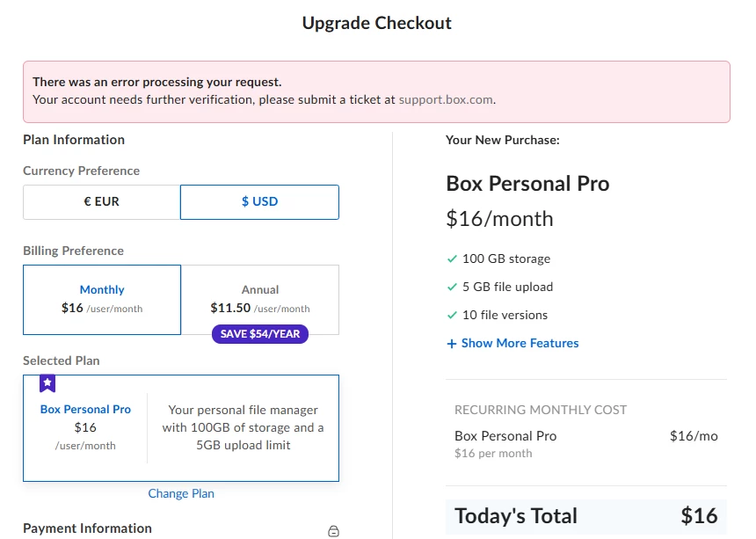Select the Box Personal Pro plan card
756x539 pixels.
[x=181, y=428]
